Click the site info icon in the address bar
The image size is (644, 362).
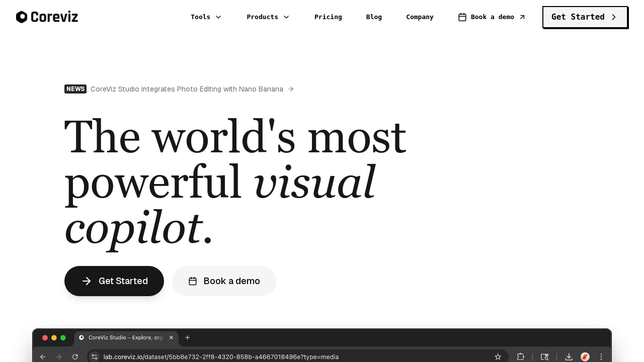[95, 356]
